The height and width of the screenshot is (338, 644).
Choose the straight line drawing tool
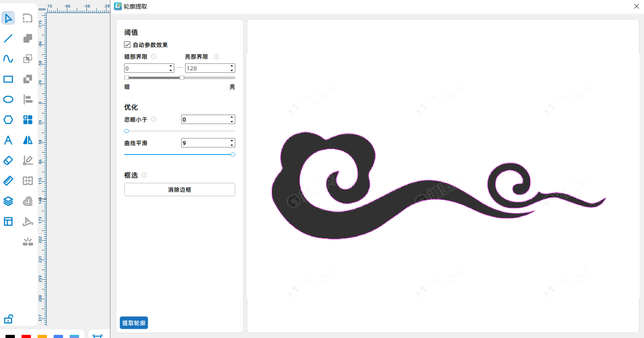pos(8,39)
